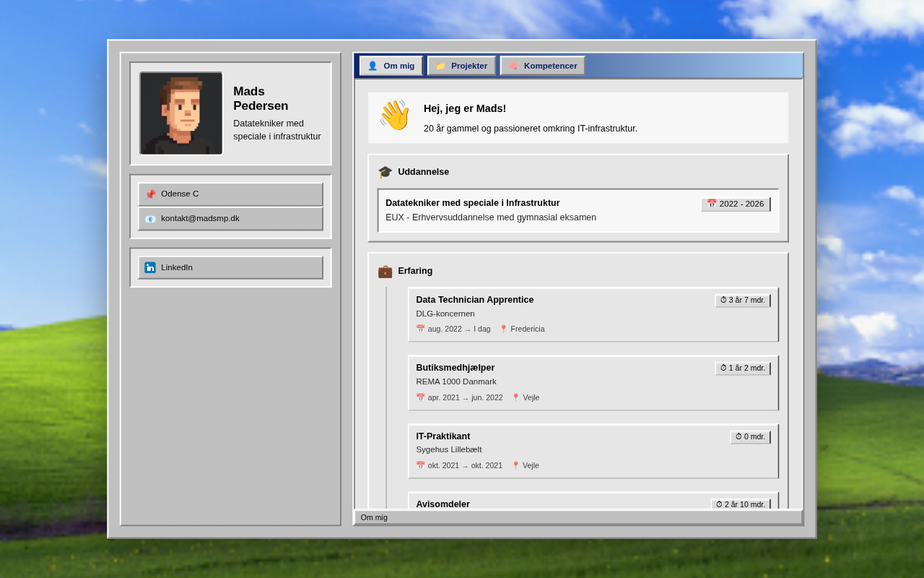
Task: Click the LinkedIn logo icon
Action: [150, 267]
